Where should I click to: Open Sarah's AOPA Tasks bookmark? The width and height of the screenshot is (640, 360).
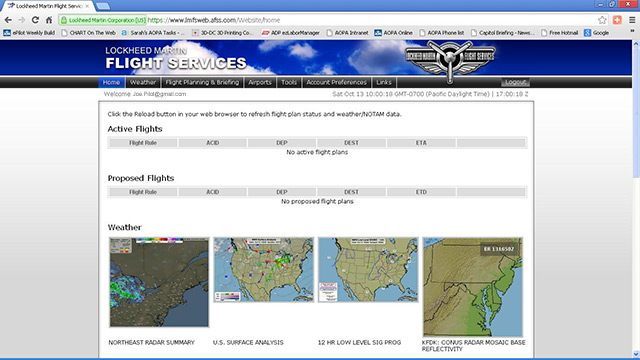(x=153, y=33)
